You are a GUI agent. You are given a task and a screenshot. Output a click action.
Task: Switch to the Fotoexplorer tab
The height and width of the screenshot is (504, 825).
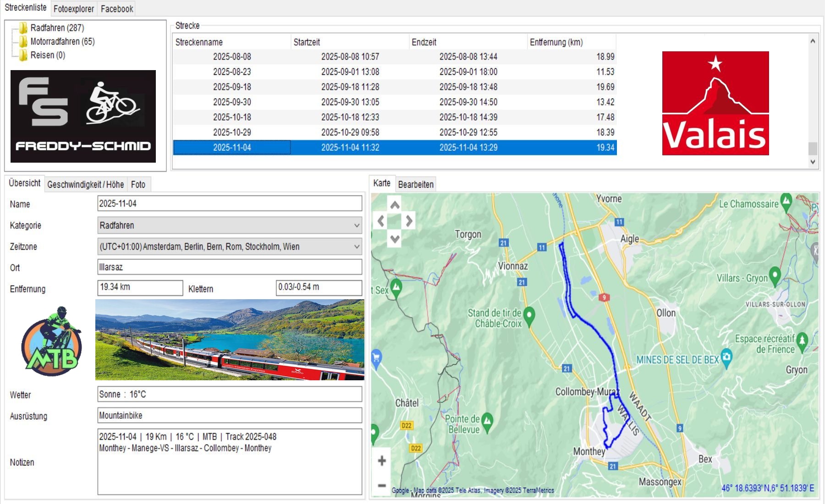[x=73, y=9]
